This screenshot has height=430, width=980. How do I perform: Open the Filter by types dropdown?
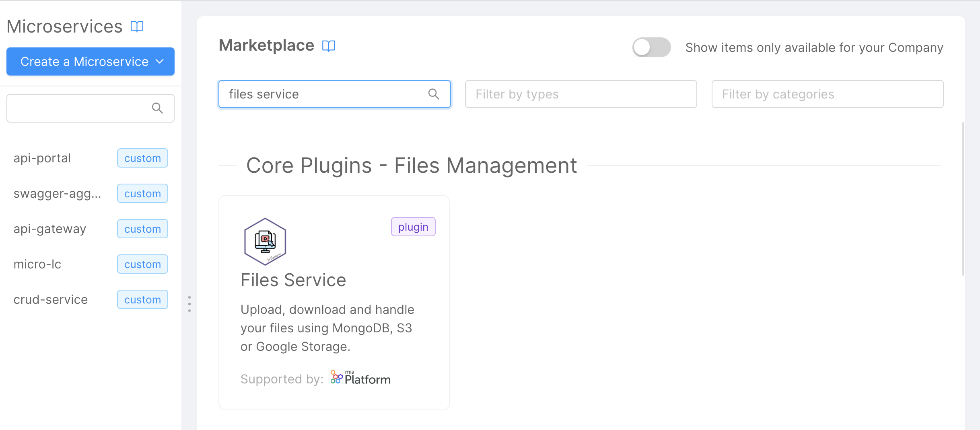pyautogui.click(x=581, y=94)
